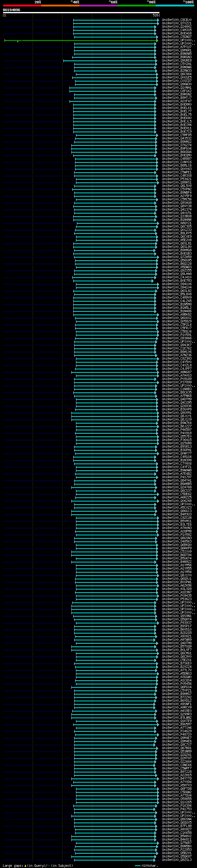This screenshot has height=868, width=197.
Task: Select hit label UniRef100_B0ELK1
Action: pos(176,108)
